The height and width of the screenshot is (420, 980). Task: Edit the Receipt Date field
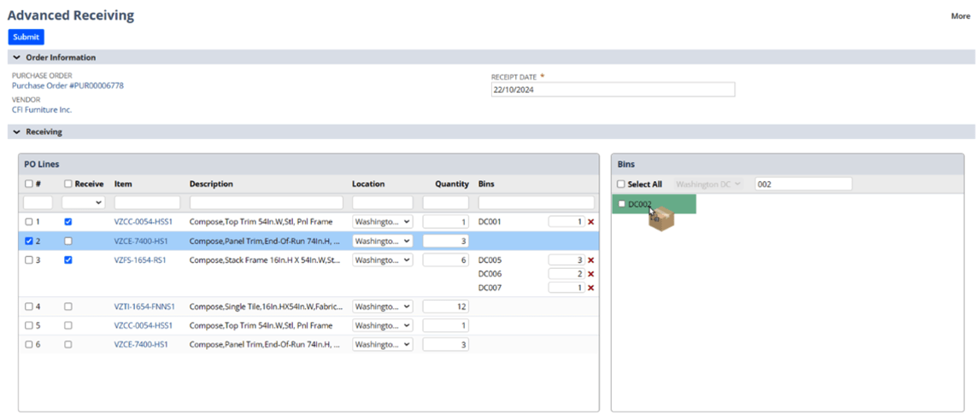tap(613, 90)
